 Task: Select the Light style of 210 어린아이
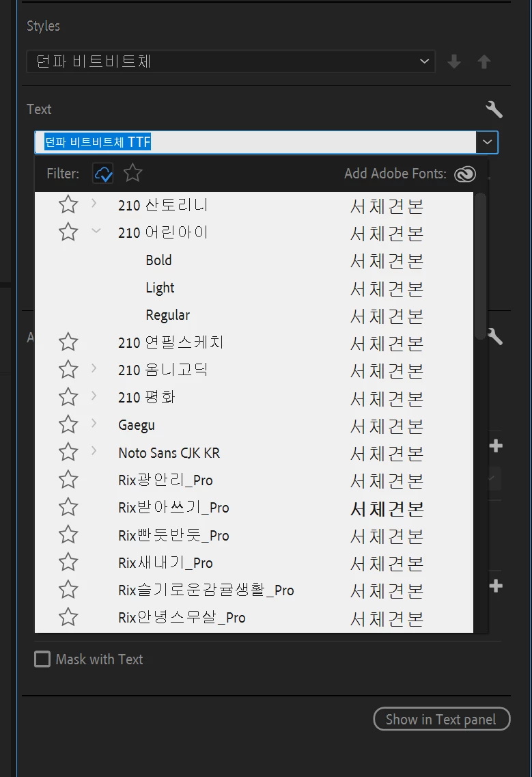click(x=160, y=288)
